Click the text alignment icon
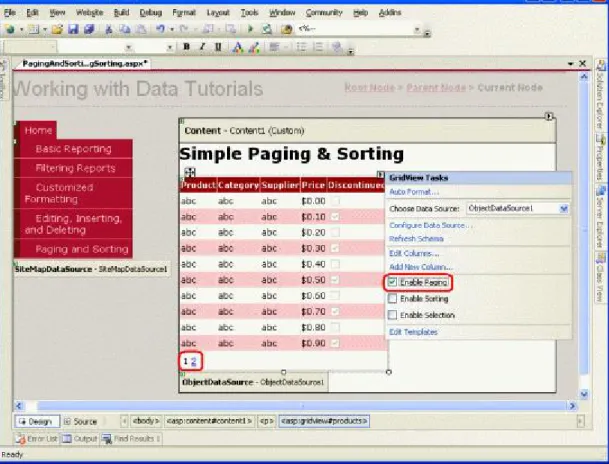Viewport: 609px width, 464px height. click(x=274, y=47)
